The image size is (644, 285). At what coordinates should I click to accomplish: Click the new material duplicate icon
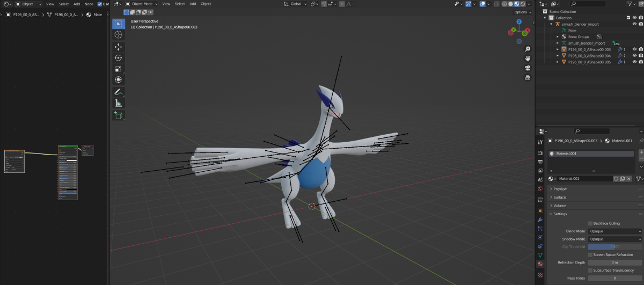point(623,179)
